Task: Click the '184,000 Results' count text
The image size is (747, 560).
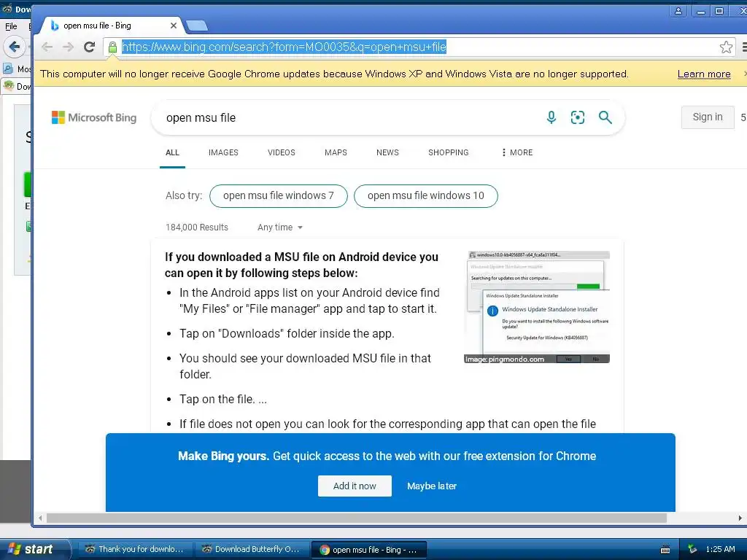Action: 197,227
